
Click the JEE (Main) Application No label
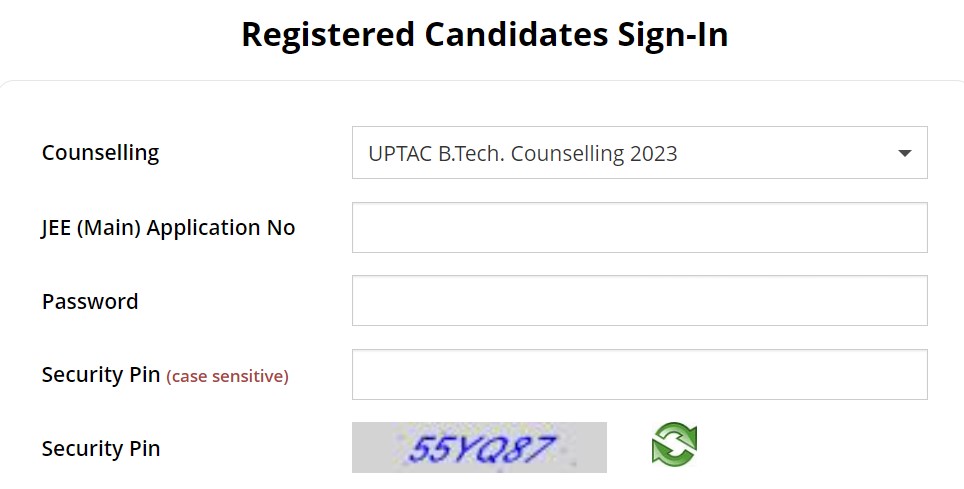(x=168, y=228)
